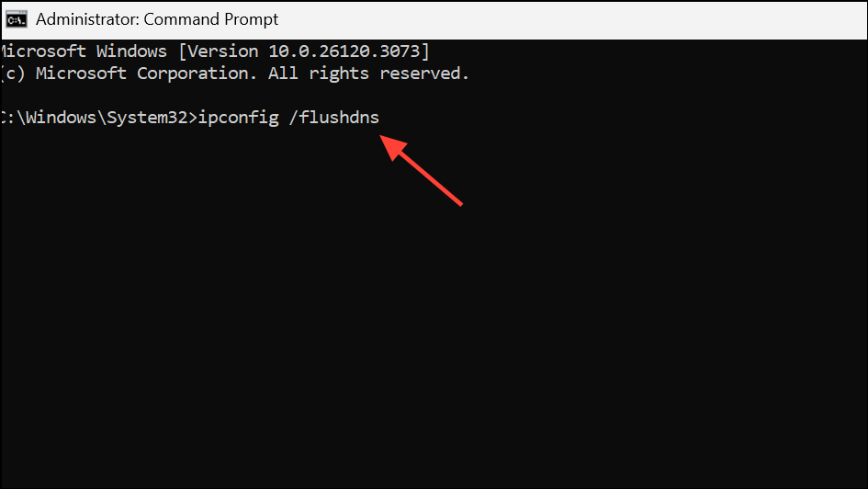
Task: Click the "/flushdns" parameter text
Action: coord(333,118)
